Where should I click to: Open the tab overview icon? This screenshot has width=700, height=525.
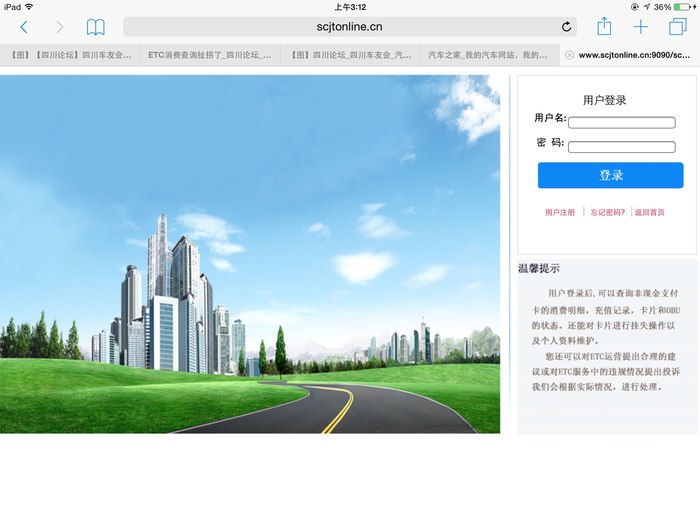pyautogui.click(x=678, y=27)
